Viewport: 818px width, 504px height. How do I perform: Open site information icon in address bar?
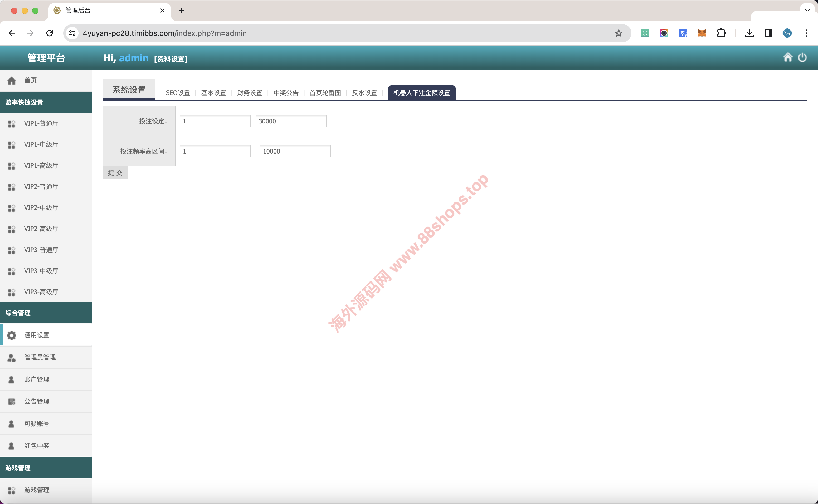[x=72, y=33]
